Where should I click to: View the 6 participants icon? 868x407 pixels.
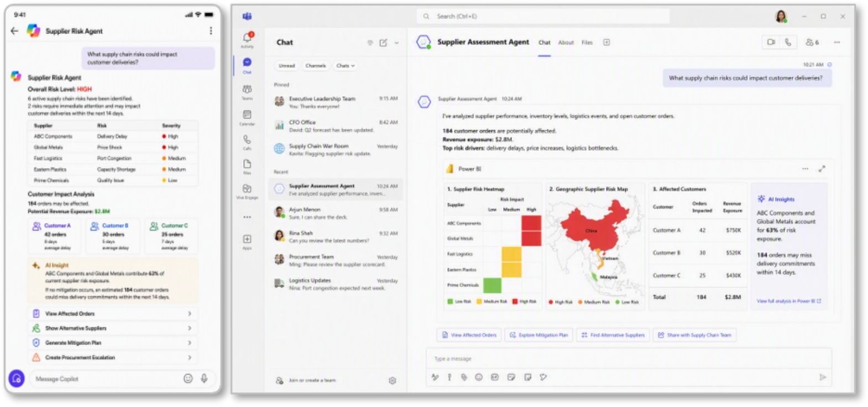(812, 42)
